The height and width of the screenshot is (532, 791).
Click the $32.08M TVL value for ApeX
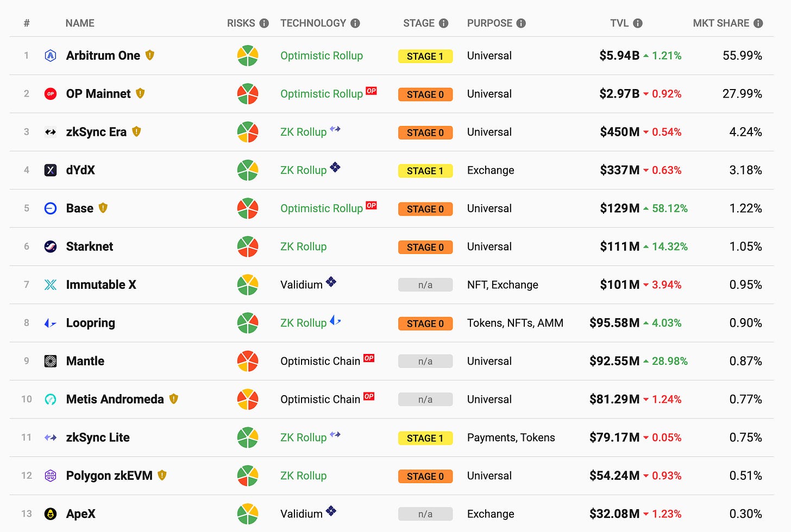(x=614, y=514)
